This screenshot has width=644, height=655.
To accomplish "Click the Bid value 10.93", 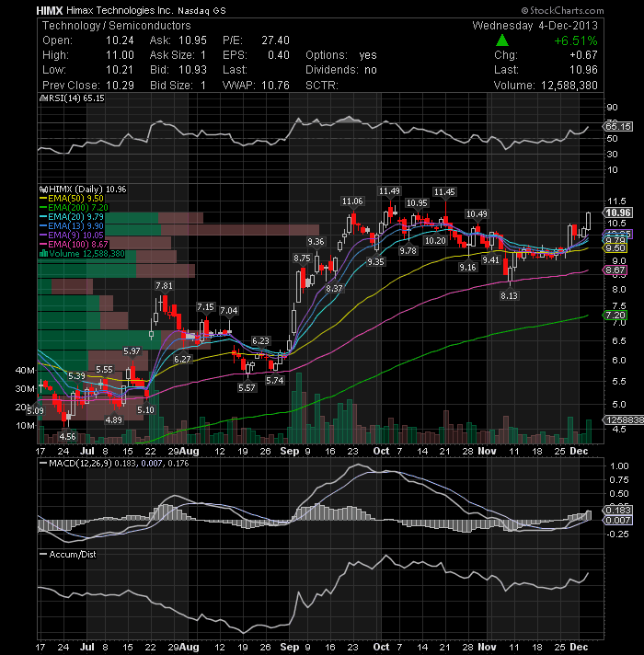I will [192, 70].
